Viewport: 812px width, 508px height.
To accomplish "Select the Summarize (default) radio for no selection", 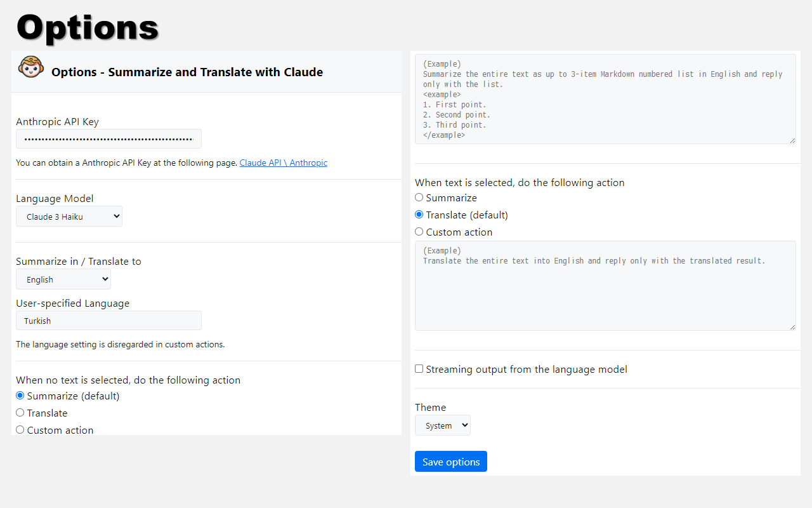I will [20, 396].
